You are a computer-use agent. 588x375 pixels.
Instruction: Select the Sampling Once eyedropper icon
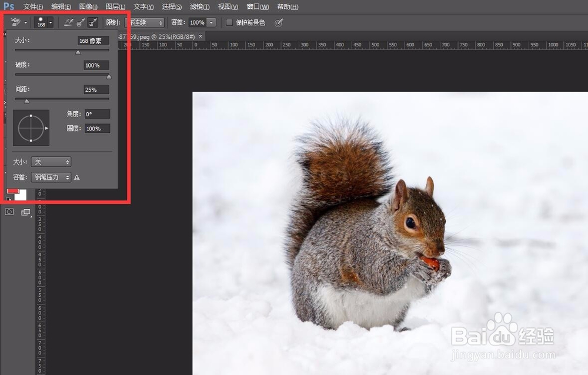pyautogui.click(x=80, y=22)
